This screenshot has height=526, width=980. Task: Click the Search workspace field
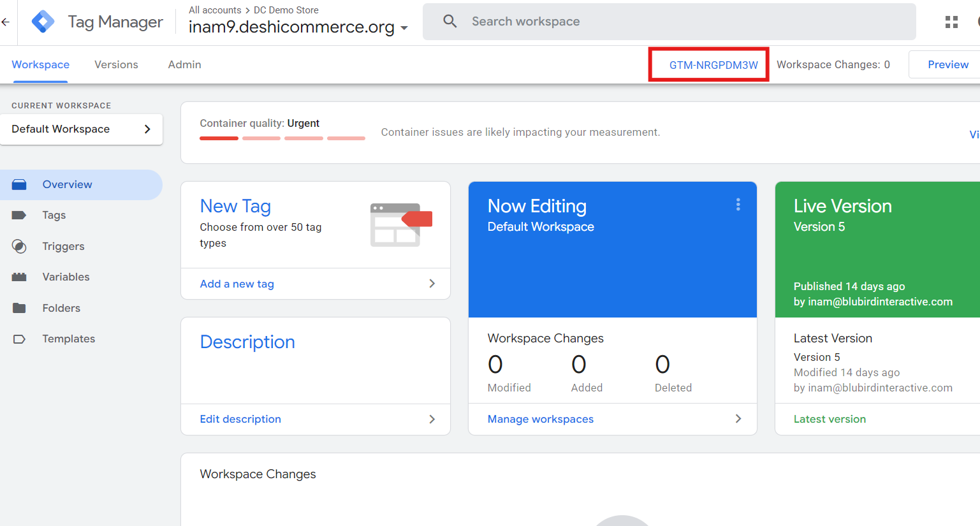pyautogui.click(x=669, y=22)
